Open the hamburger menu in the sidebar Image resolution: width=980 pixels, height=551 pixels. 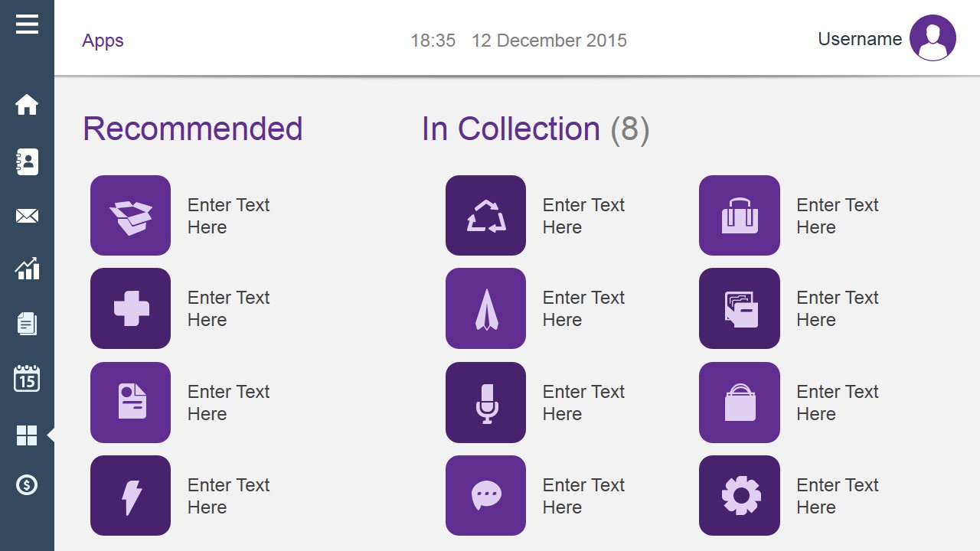pyautogui.click(x=27, y=24)
